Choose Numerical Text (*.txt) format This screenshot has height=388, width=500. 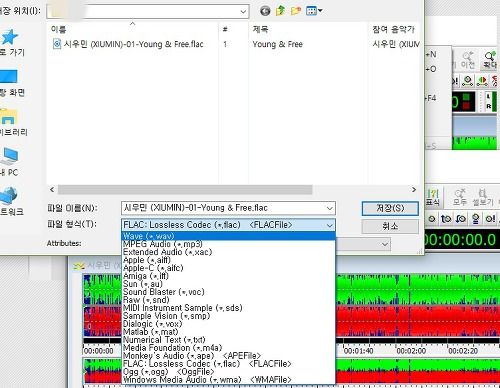228,340
